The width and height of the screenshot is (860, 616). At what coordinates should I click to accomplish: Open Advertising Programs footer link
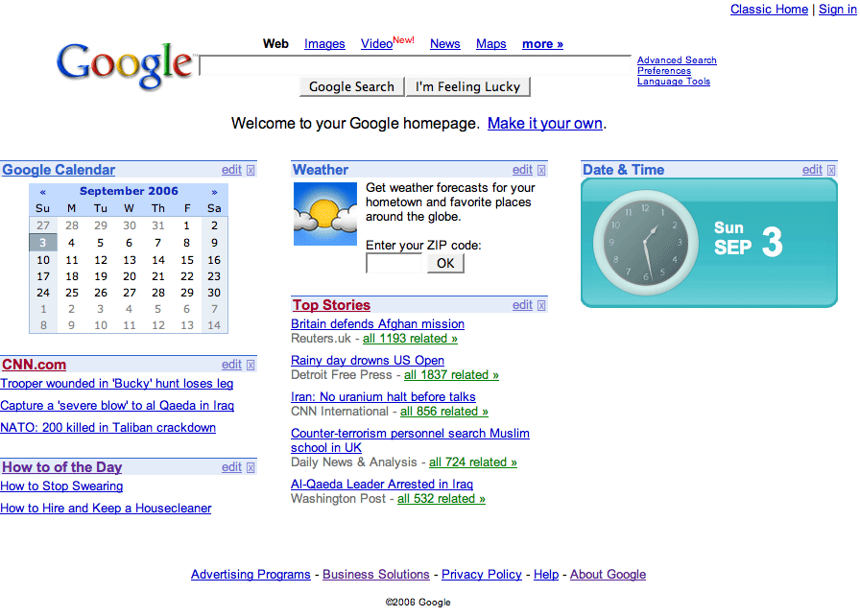click(251, 575)
